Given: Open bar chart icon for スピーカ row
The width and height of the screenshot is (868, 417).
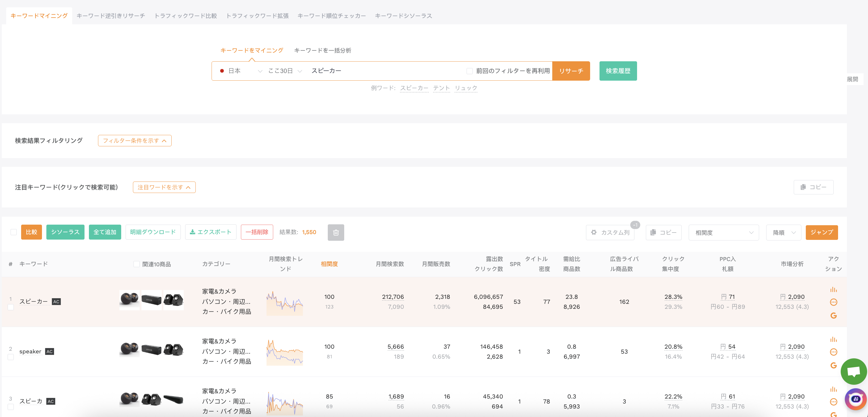Looking at the screenshot, I should [833, 389].
